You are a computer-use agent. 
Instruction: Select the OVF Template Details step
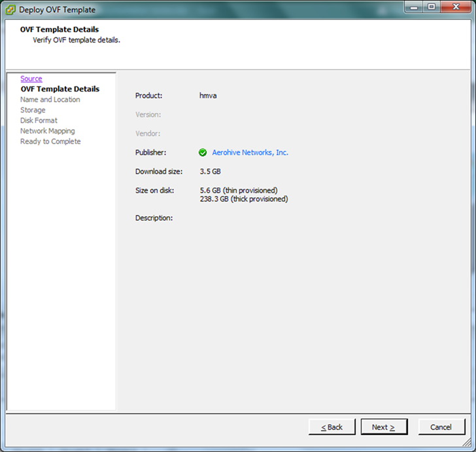[59, 89]
